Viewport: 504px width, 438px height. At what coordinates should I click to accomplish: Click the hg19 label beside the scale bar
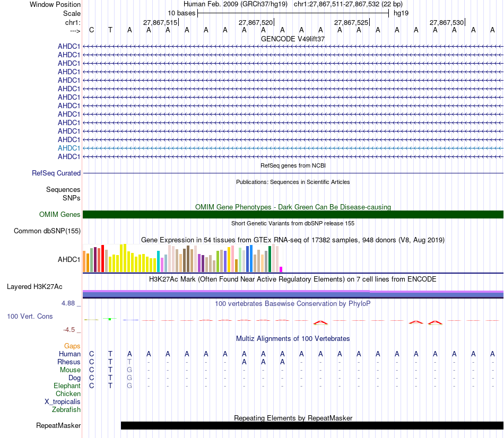[401, 13]
